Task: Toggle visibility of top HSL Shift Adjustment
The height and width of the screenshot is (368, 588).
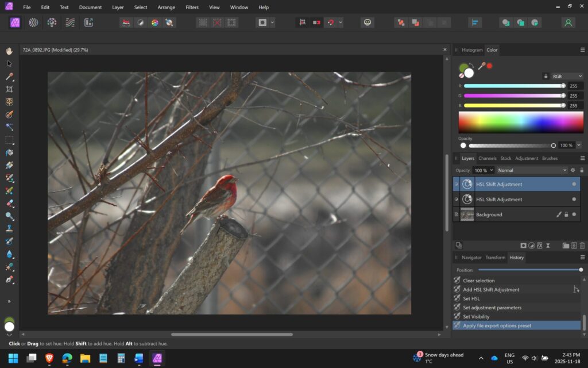Action: tap(574, 184)
